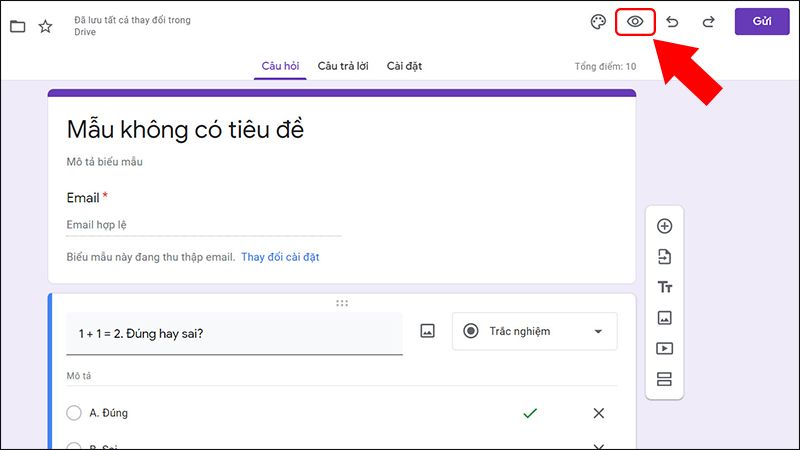Click the undo arrow icon
Viewport: 800px width, 450px height.
tap(672, 22)
